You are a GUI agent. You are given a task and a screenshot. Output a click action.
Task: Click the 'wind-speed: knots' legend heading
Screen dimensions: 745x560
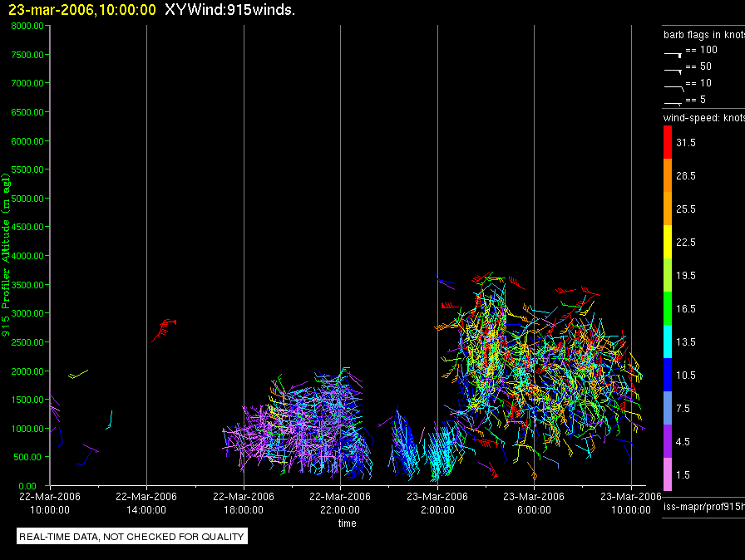[x=704, y=118]
